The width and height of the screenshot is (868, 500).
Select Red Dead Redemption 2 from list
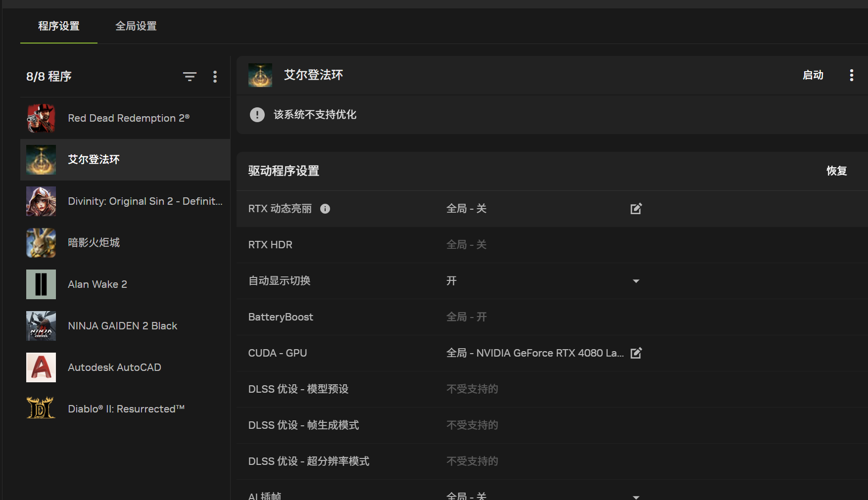pos(129,118)
